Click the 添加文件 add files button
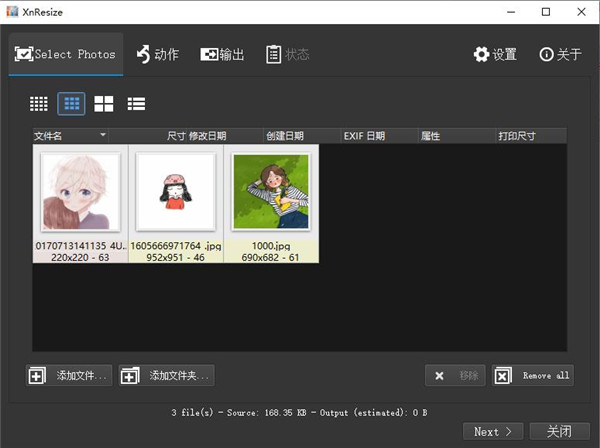 tap(70, 375)
